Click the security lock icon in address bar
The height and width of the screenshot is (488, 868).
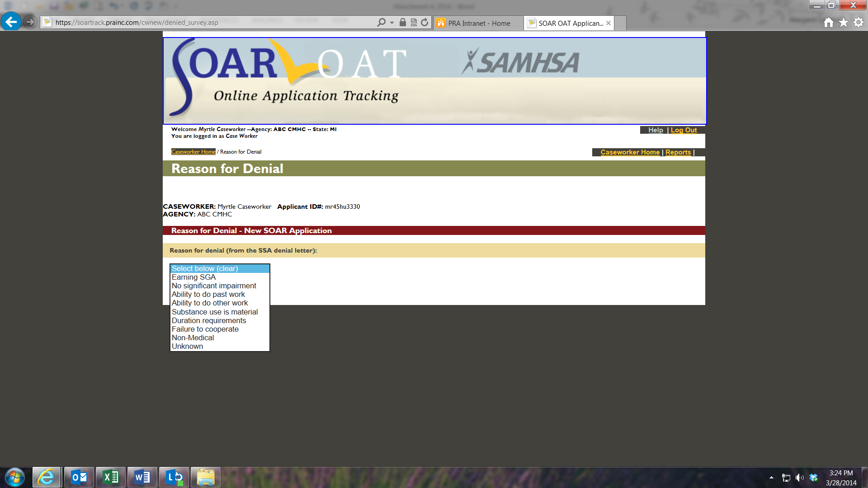[402, 23]
